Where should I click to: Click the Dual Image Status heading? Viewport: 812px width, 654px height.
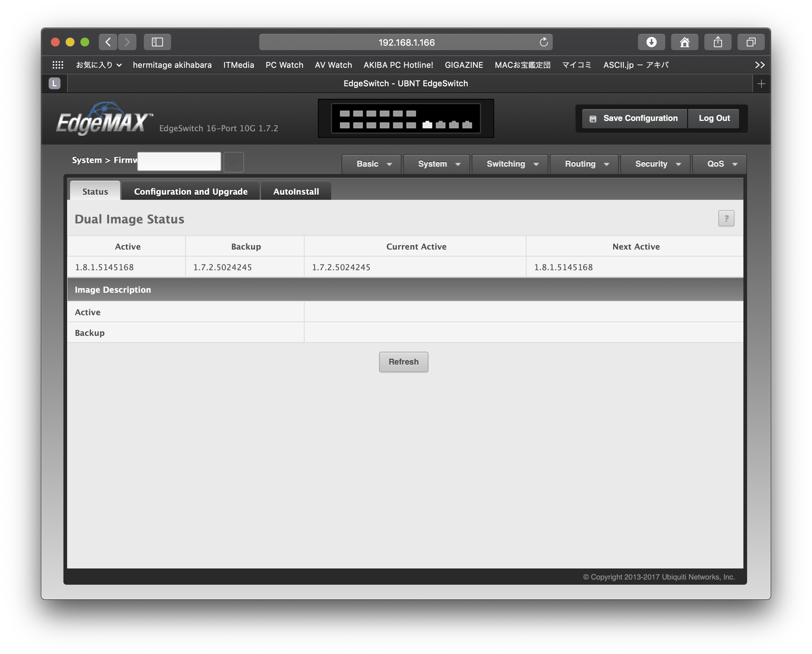[x=129, y=219]
